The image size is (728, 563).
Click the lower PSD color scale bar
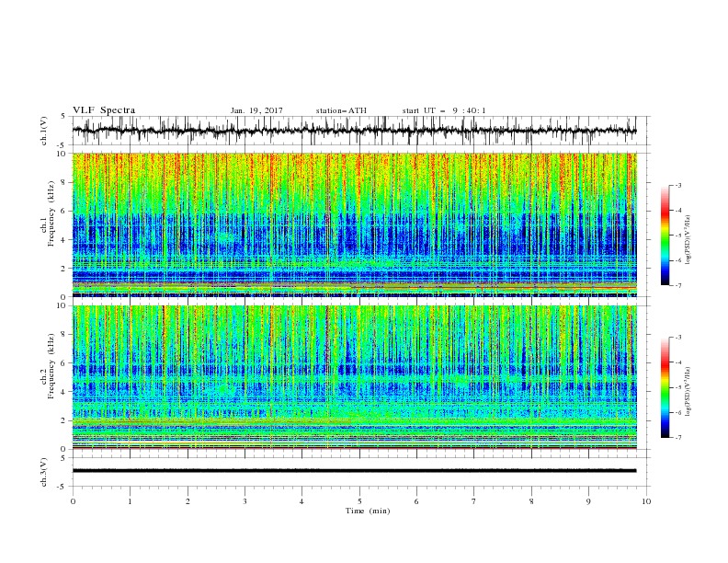tap(665, 387)
